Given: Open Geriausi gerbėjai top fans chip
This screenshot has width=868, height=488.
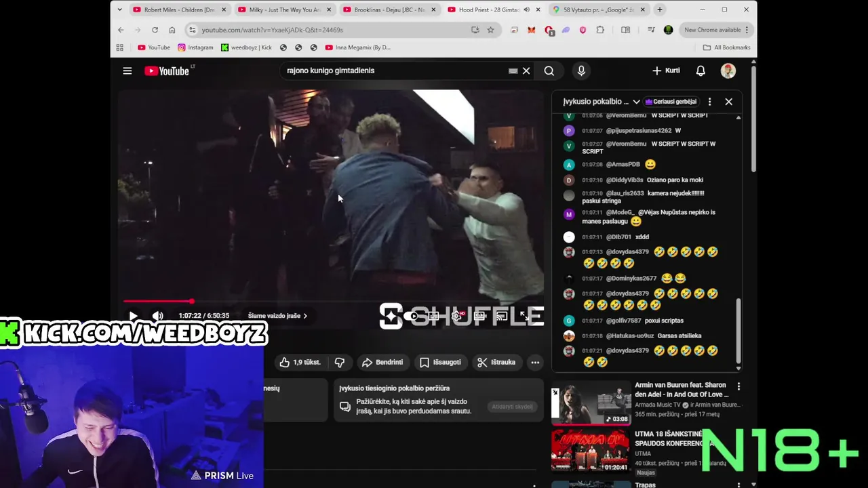Looking at the screenshot, I should 671,102.
